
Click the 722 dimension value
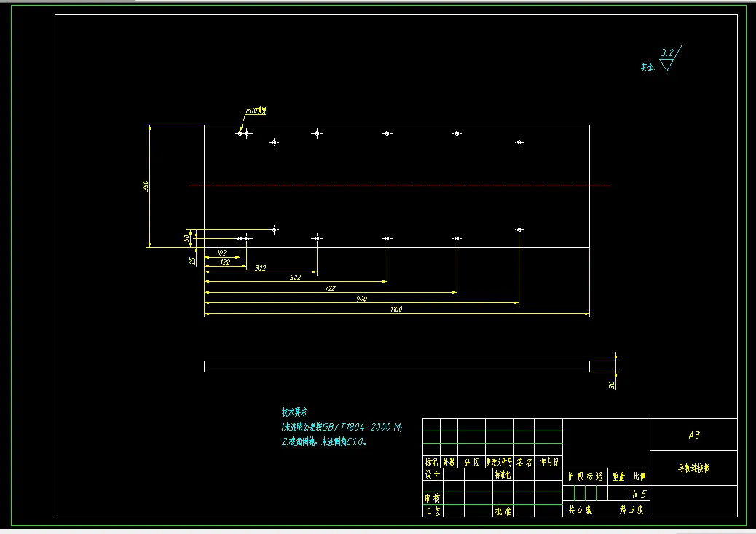[x=330, y=288]
